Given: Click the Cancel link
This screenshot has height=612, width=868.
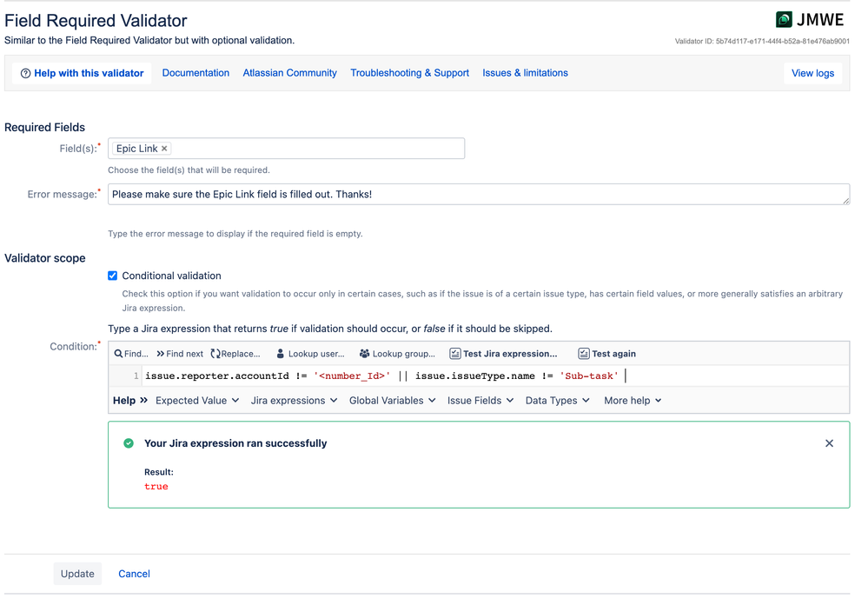Looking at the screenshot, I should (x=134, y=574).
